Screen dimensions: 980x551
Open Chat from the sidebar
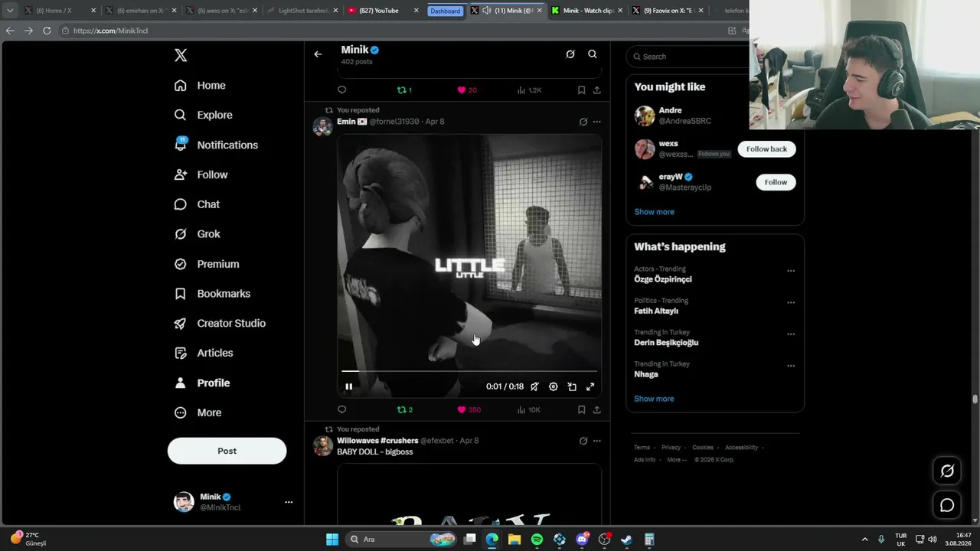pyautogui.click(x=197, y=204)
